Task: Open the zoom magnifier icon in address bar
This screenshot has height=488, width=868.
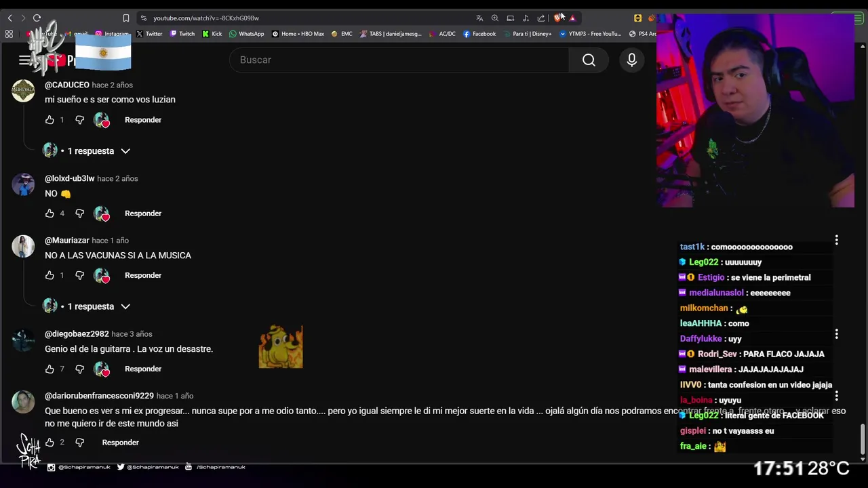Action: click(494, 18)
